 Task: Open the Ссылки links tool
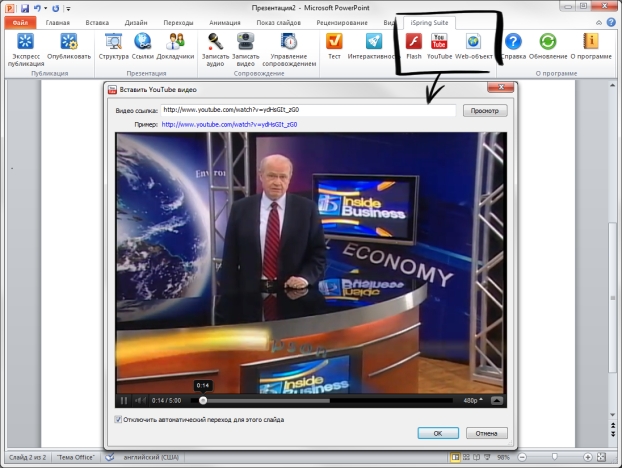point(142,46)
